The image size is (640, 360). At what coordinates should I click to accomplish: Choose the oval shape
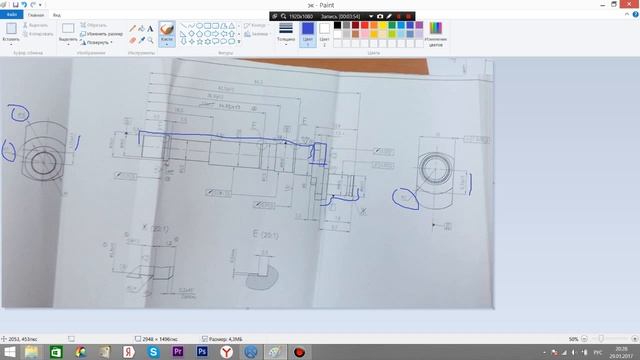click(200, 26)
